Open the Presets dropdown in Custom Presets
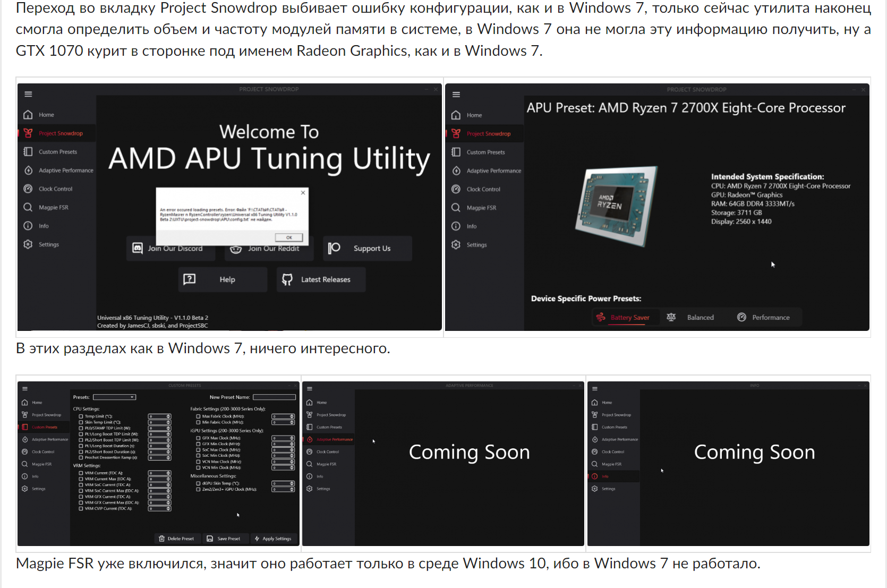The image size is (887, 588). pos(115,397)
